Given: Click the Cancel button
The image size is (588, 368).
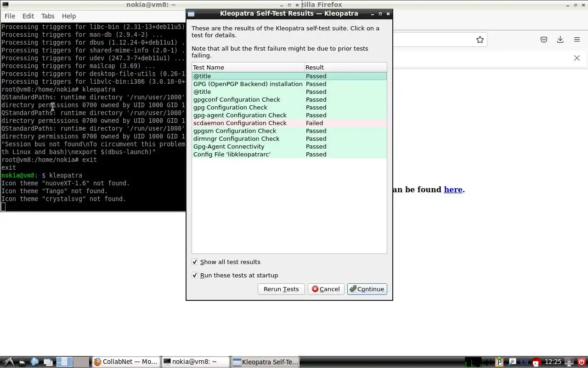Looking at the screenshot, I should point(326,289).
